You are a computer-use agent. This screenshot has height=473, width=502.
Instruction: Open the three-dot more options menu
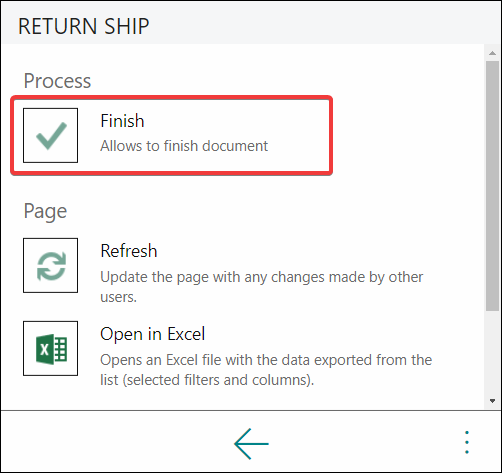pos(467,442)
